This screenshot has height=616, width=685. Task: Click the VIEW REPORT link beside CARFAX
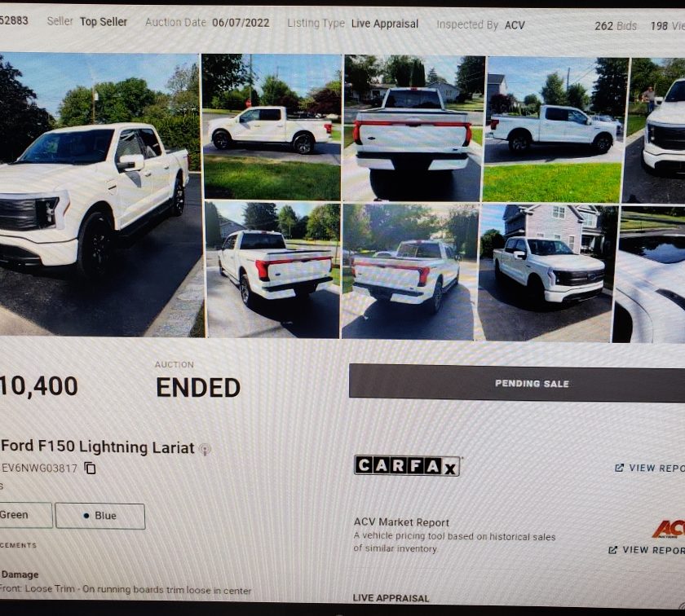pyautogui.click(x=656, y=468)
